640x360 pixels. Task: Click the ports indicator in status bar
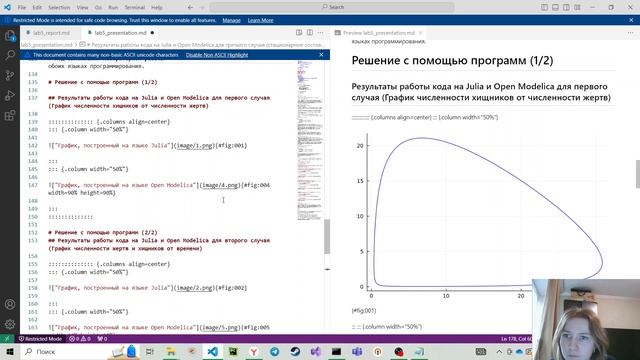[102, 339]
